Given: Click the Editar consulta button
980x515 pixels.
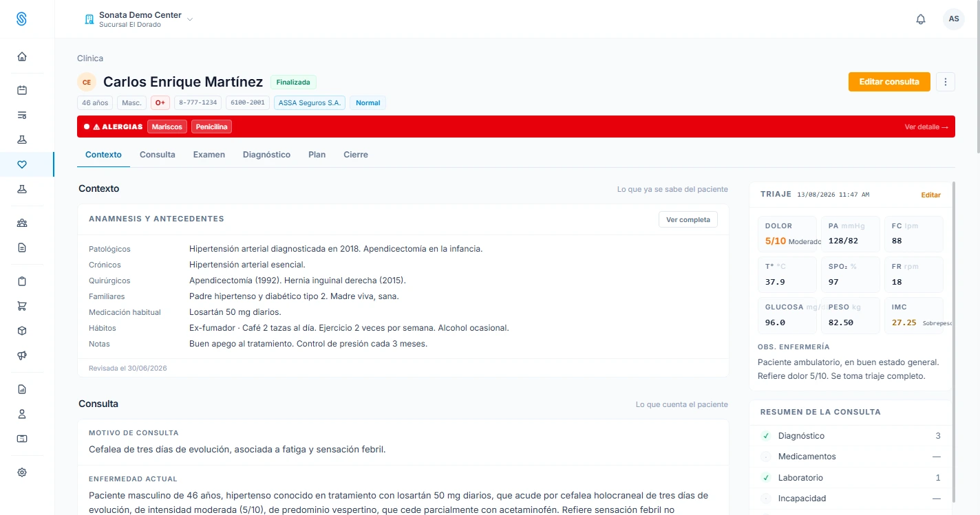Looking at the screenshot, I should (x=889, y=82).
